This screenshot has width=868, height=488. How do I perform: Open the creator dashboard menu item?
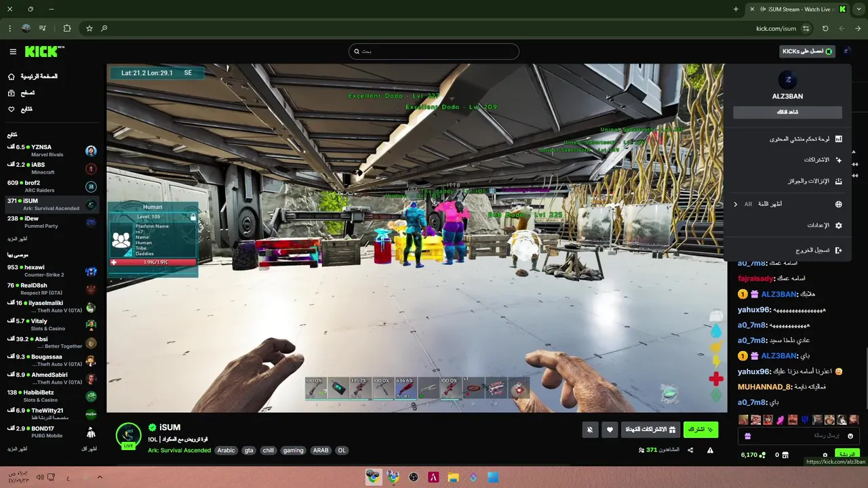tap(787, 139)
